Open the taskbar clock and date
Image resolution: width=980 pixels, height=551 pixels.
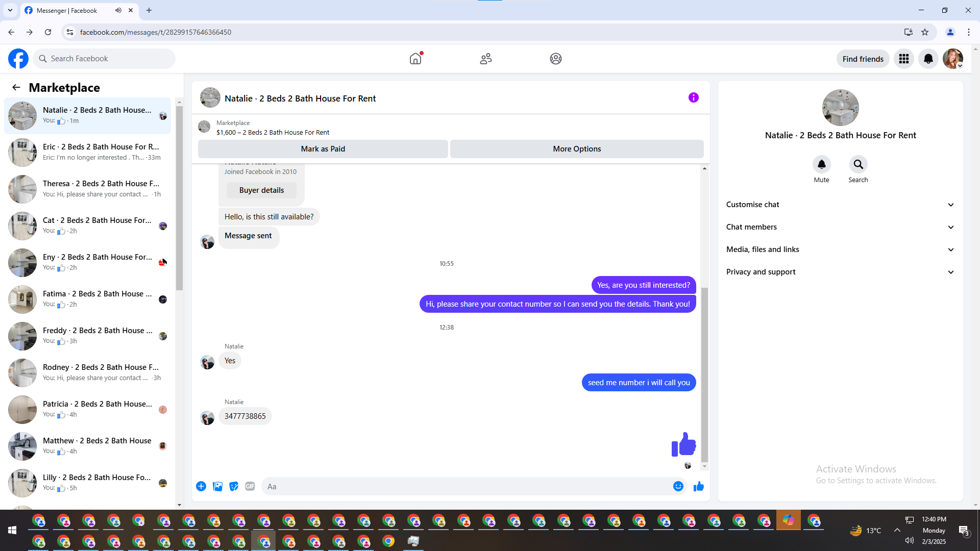pos(934,531)
